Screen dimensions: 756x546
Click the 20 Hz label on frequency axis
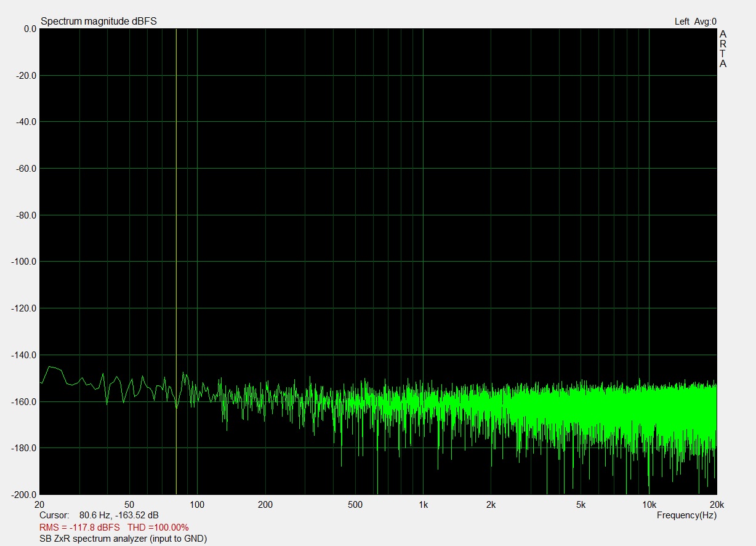[40, 505]
